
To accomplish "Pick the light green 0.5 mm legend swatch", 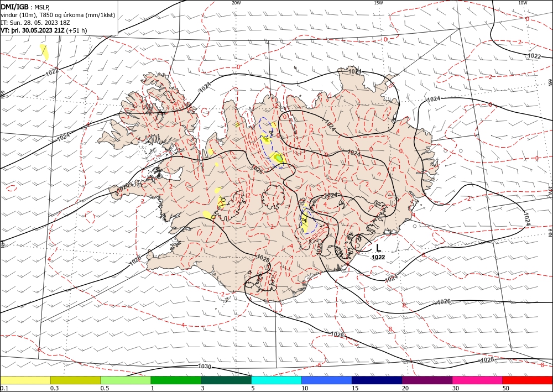I will click(x=126, y=380).
